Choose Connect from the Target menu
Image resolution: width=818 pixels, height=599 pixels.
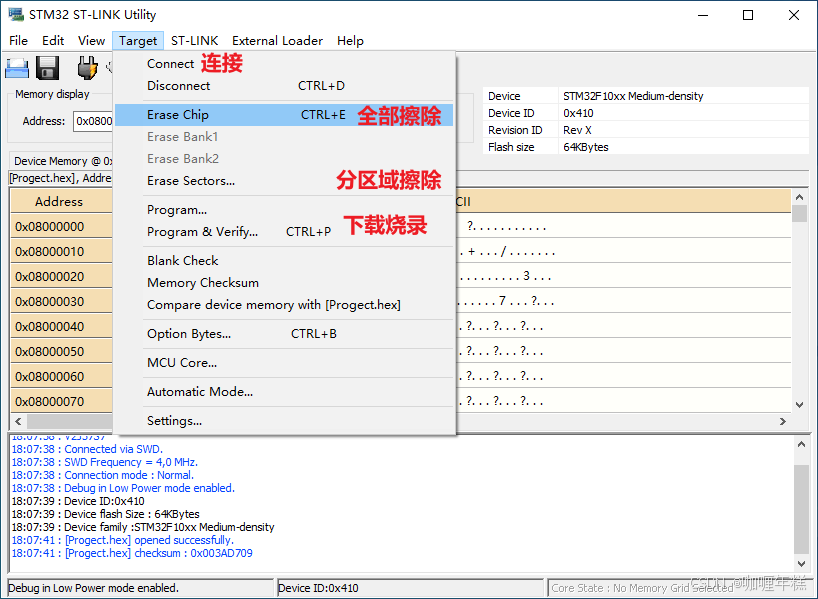click(x=284, y=64)
